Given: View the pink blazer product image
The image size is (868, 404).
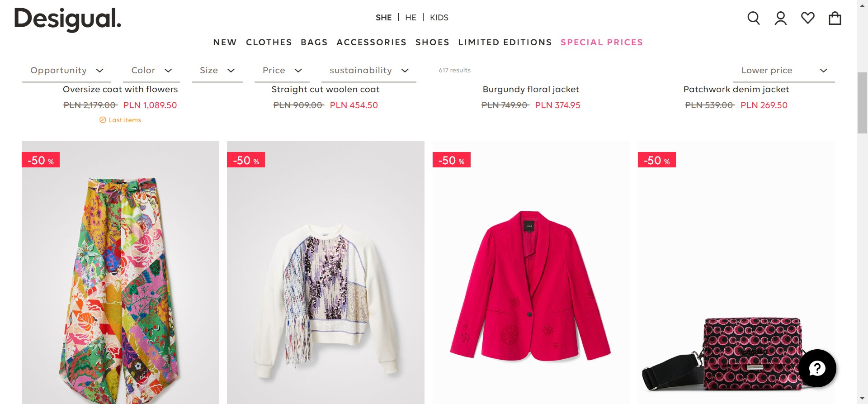Looking at the screenshot, I should pyautogui.click(x=531, y=285).
